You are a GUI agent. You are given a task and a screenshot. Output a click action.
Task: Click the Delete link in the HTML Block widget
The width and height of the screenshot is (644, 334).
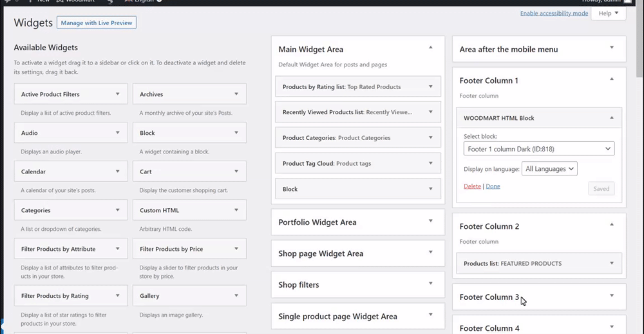pyautogui.click(x=472, y=186)
